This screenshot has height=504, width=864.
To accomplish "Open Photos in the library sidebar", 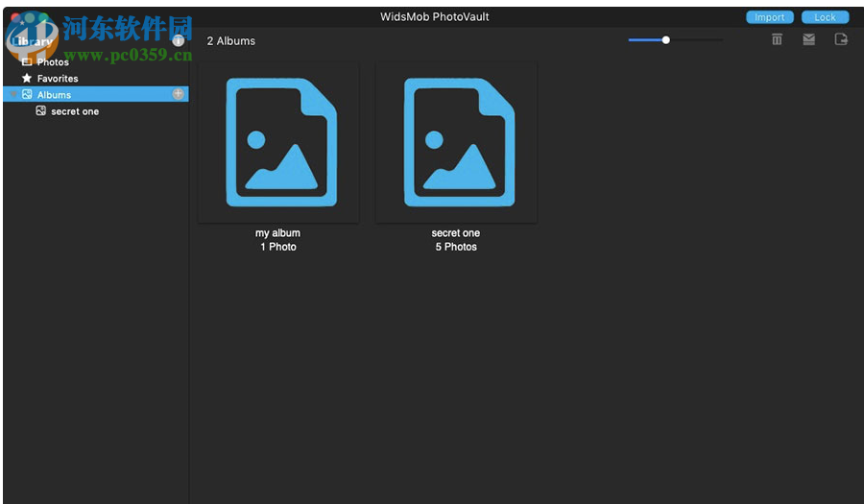I will tap(53, 62).
